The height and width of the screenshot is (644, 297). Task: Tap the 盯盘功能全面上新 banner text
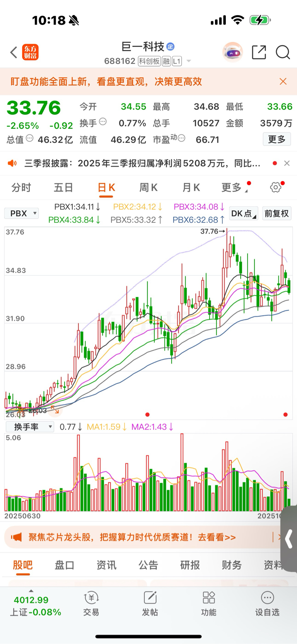point(106,82)
